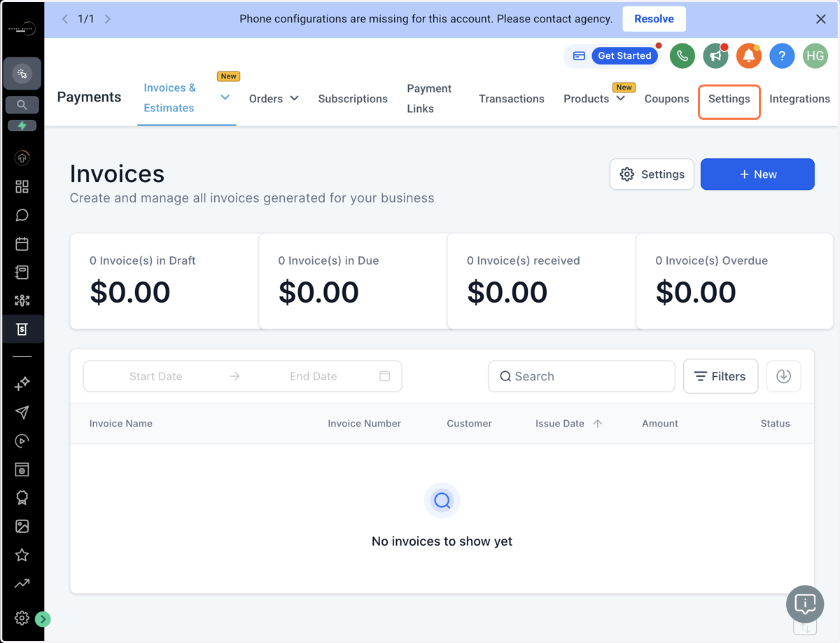Image resolution: width=840 pixels, height=643 pixels.
Task: Open the Filters panel
Action: point(720,376)
